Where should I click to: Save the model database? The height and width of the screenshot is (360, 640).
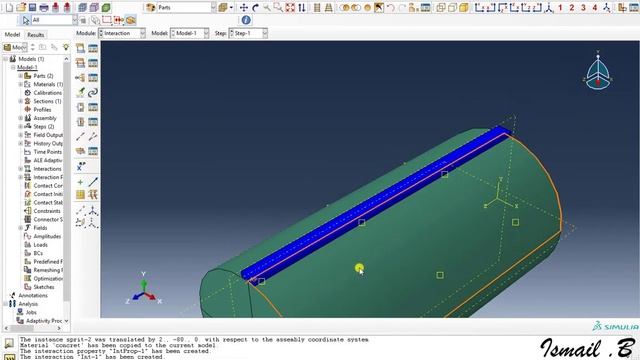(x=32, y=7)
